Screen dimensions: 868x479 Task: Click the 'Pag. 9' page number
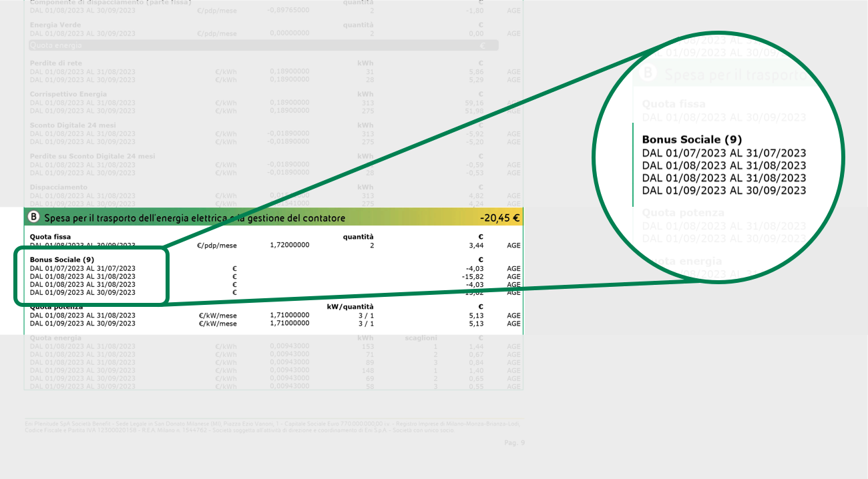pos(514,442)
